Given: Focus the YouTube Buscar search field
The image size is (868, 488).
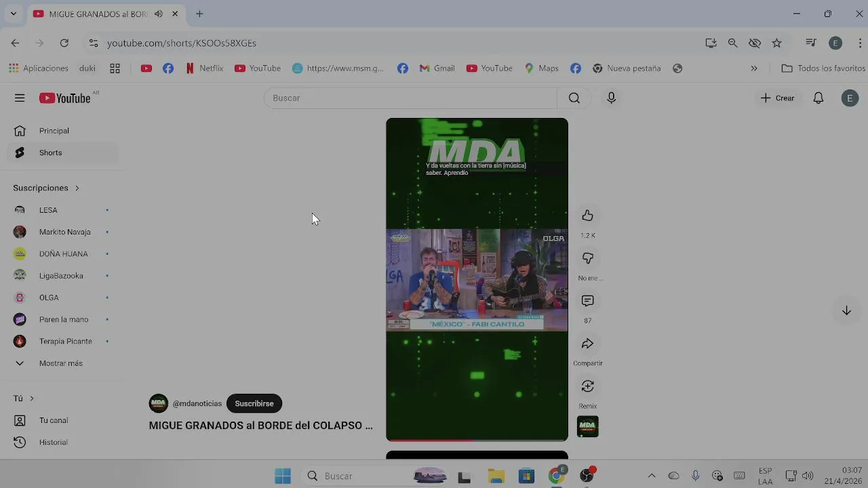Looking at the screenshot, I should pos(410,98).
